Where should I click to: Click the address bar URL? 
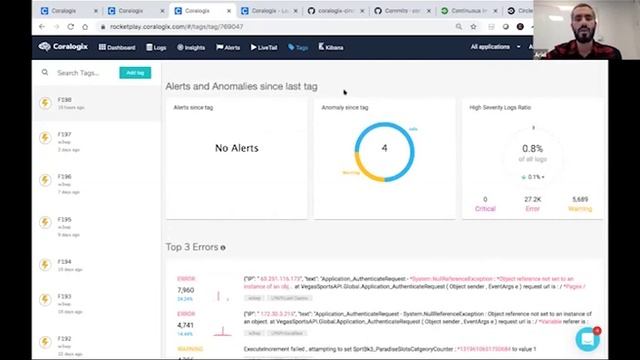pyautogui.click(x=176, y=27)
